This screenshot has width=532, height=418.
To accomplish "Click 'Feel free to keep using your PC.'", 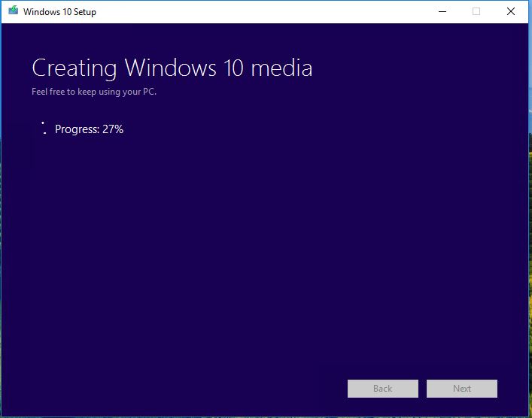I will point(94,92).
